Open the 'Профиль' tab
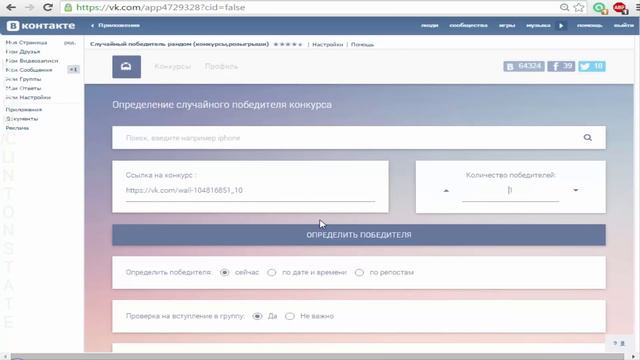This screenshot has width=640, height=360. click(221, 67)
